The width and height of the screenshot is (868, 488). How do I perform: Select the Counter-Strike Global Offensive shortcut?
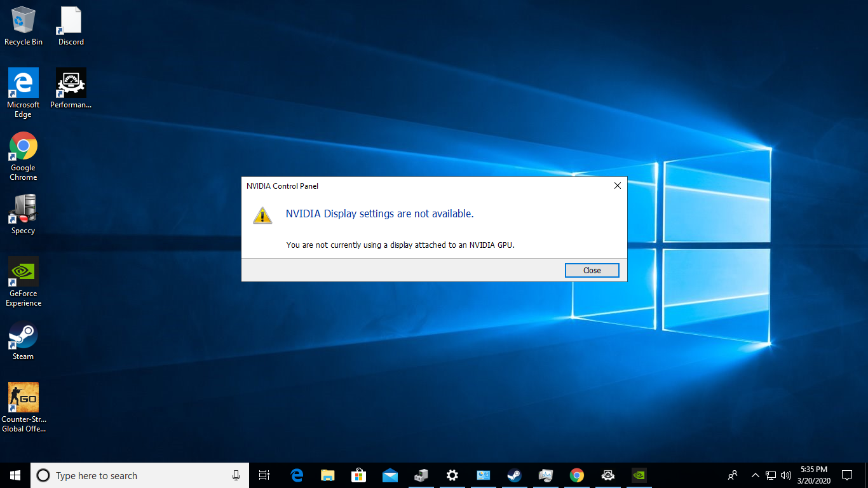[x=24, y=407]
